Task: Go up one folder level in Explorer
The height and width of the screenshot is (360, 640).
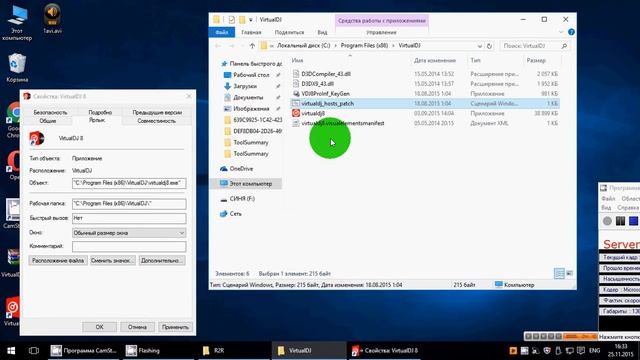Action: [x=252, y=46]
